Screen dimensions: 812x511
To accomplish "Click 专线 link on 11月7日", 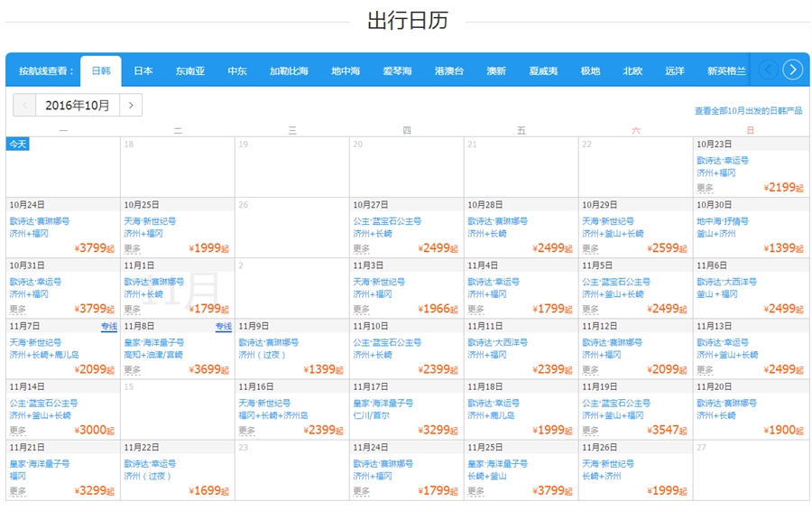I will [108, 327].
